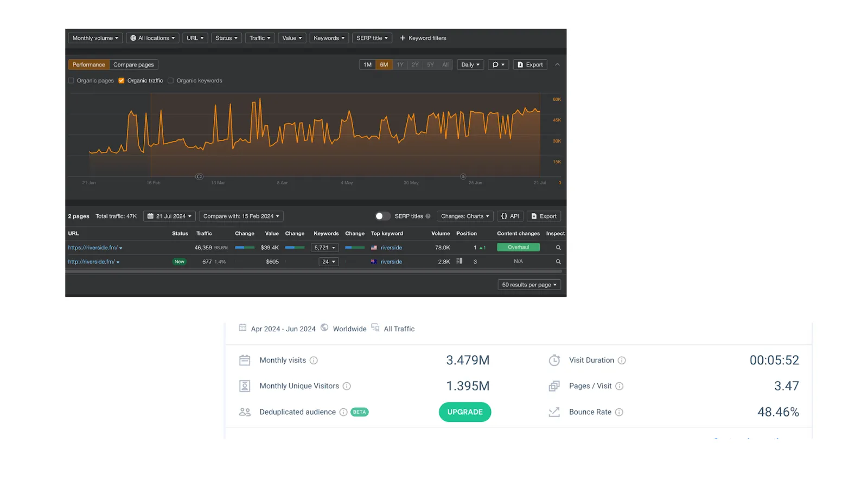This screenshot has width=868, height=488.
Task: Open the Keywords filter dropdown
Action: coord(329,38)
